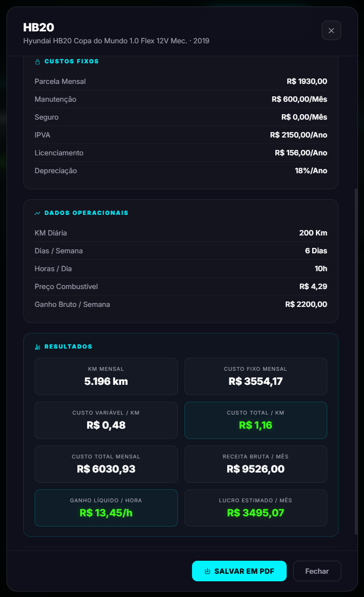Click the Ganho Líquido / Hora card

106,508
